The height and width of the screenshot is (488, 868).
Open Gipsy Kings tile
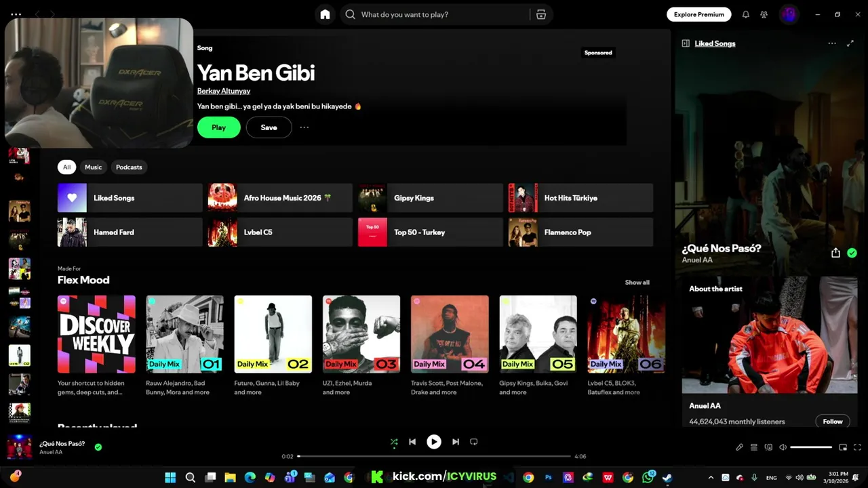[x=431, y=198]
